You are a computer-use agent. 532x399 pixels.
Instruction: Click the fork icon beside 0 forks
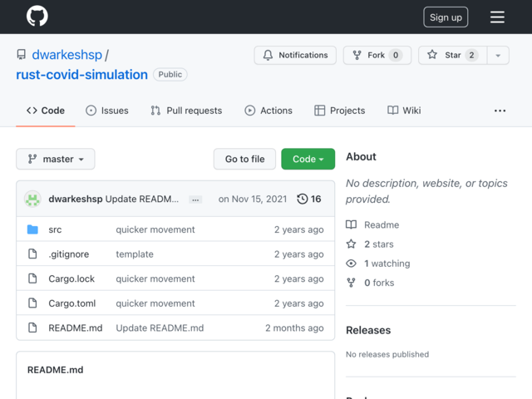(x=351, y=283)
